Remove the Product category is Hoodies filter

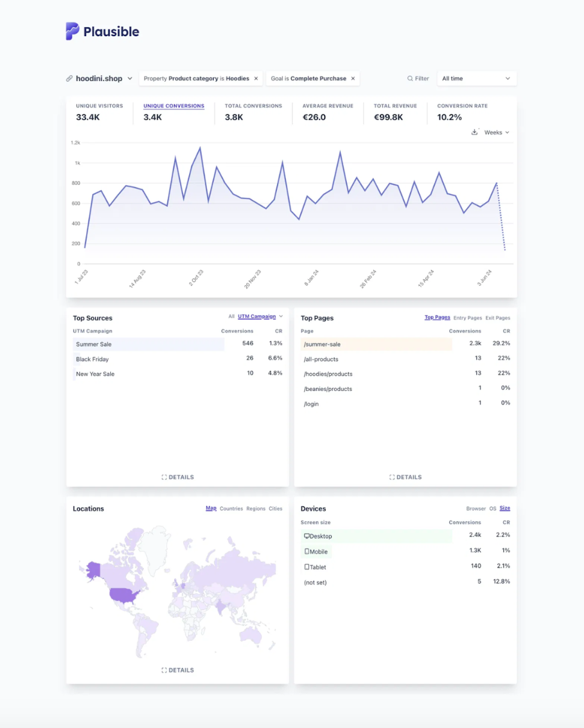[x=256, y=78]
